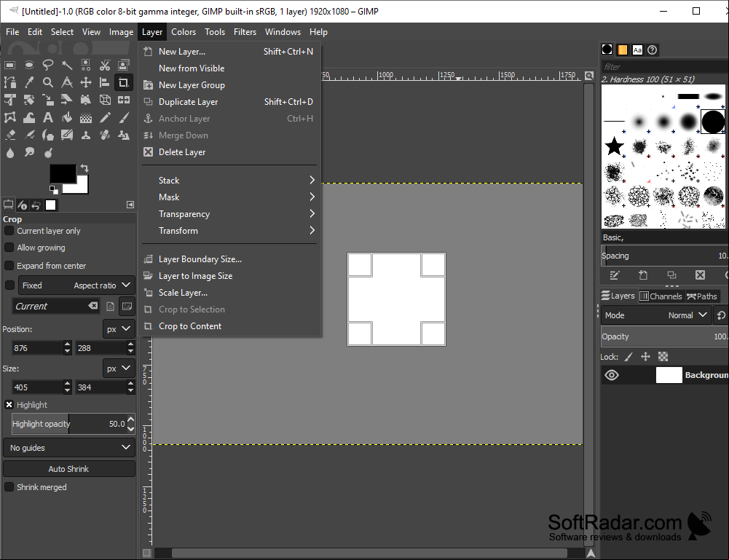Select the Clone stamp tool

pyautogui.click(x=86, y=135)
